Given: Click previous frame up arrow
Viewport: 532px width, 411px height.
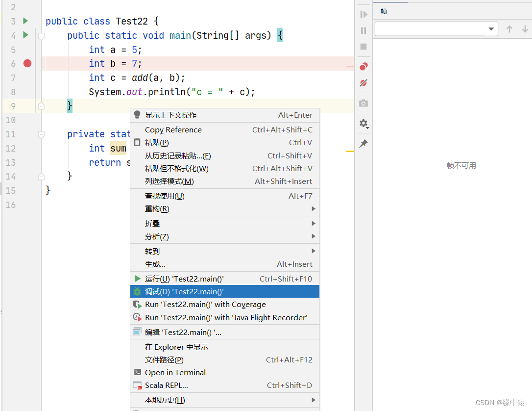Looking at the screenshot, I should [509, 29].
